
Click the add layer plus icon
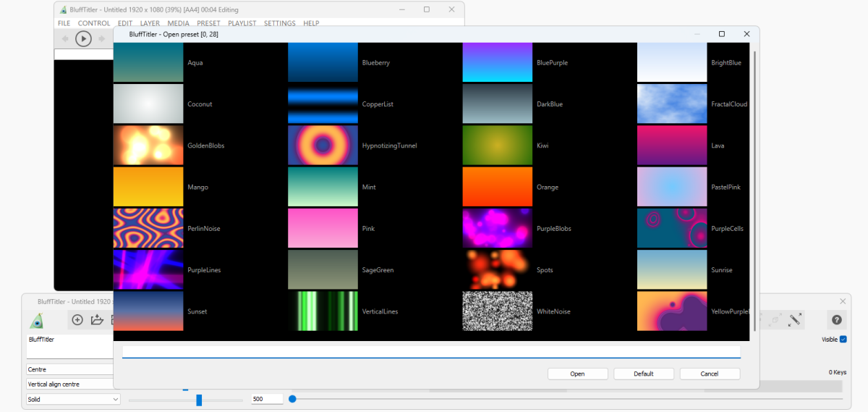(77, 320)
